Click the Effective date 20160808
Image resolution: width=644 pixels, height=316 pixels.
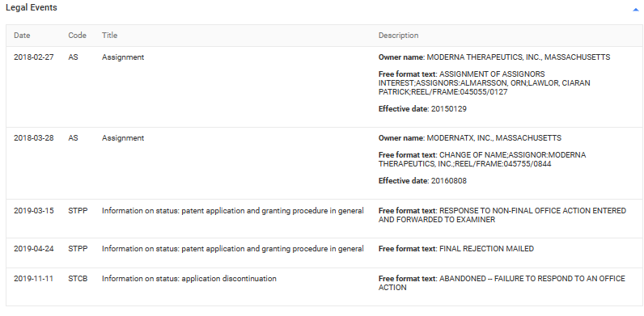[422, 181]
